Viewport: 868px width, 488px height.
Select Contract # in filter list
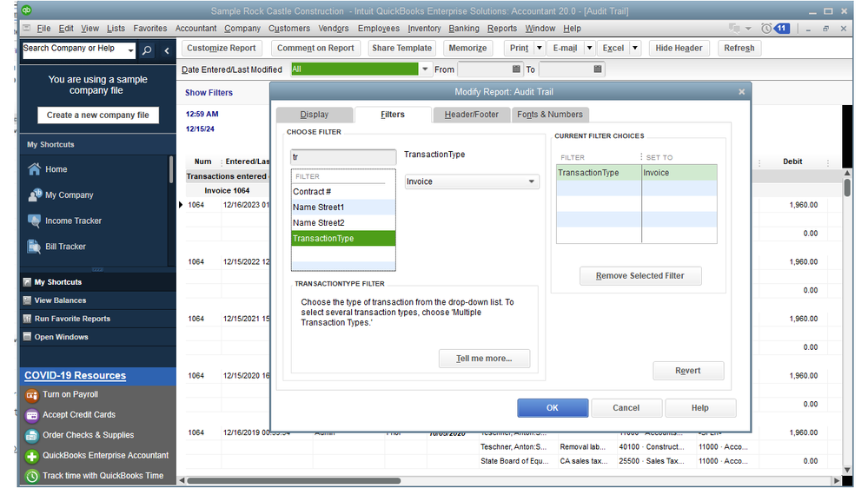pos(343,191)
